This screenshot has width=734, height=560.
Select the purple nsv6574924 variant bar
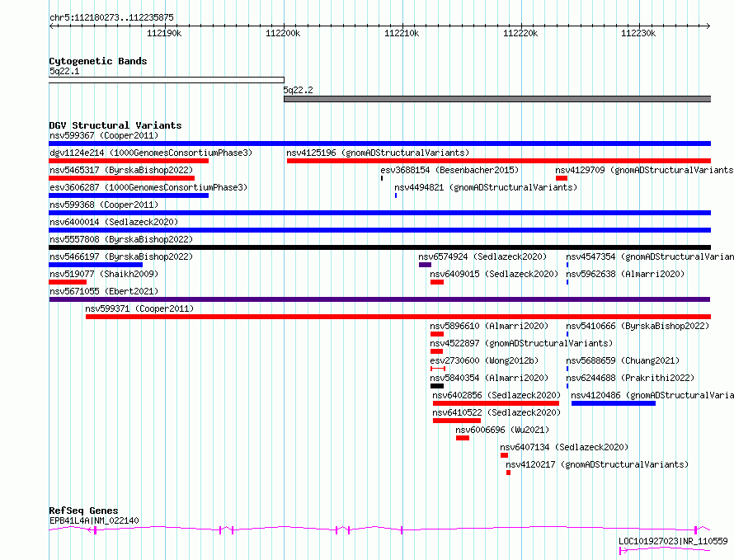(x=425, y=265)
